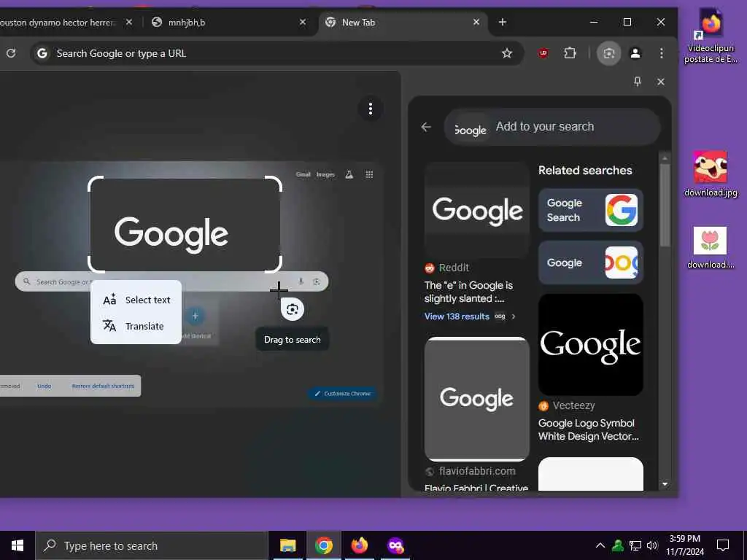This screenshot has width=747, height=560.
Task: Close the New Tab tab
Action: point(476,22)
